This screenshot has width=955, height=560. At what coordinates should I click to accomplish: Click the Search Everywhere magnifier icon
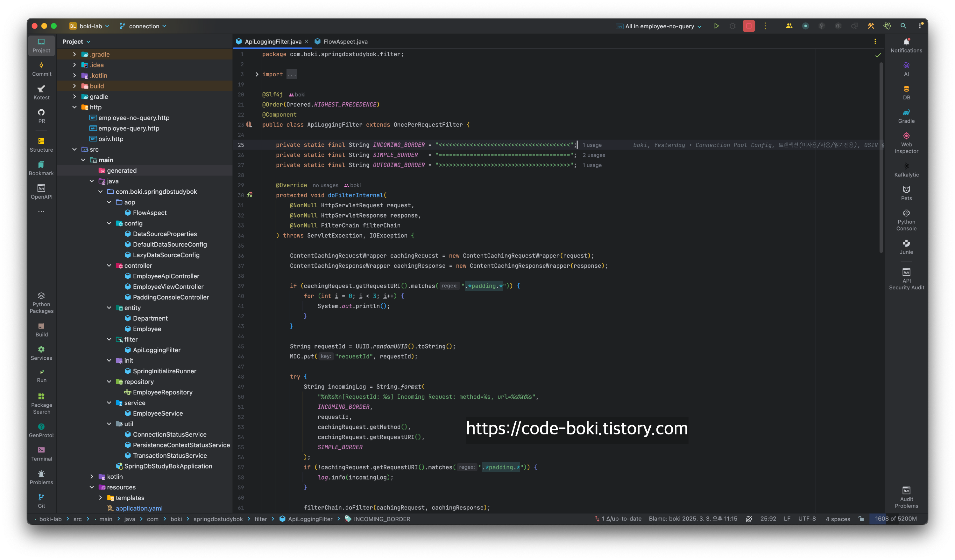(903, 26)
